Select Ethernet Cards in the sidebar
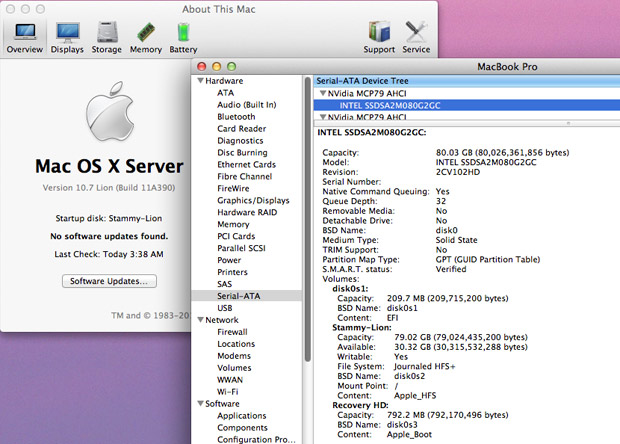 [x=246, y=164]
